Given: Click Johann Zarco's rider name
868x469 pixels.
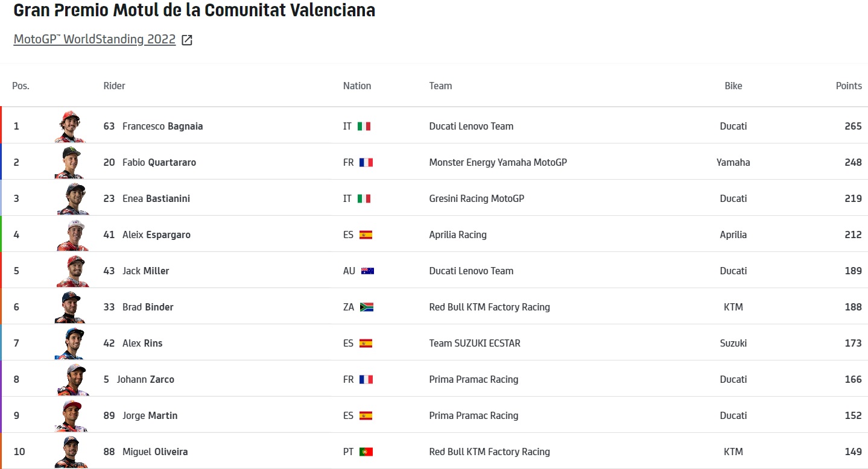Looking at the screenshot, I should (145, 379).
